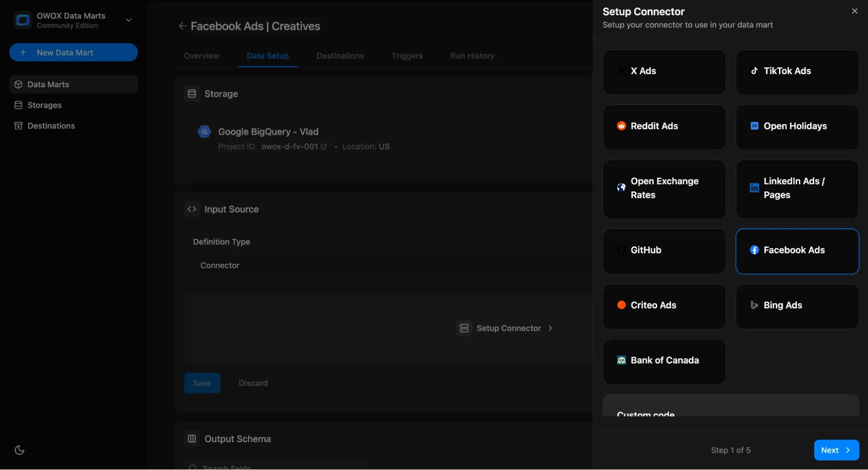Screen dimensions: 868x470
Task: Click the TikTok logo icon
Action: [x=754, y=71]
